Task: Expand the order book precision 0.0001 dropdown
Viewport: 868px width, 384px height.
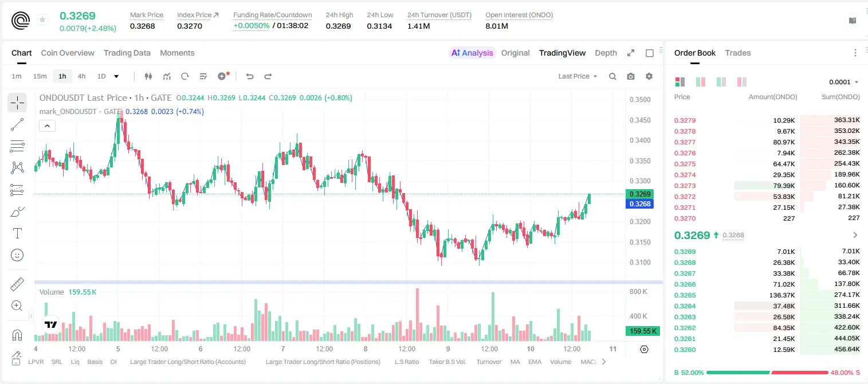Action: click(x=844, y=82)
